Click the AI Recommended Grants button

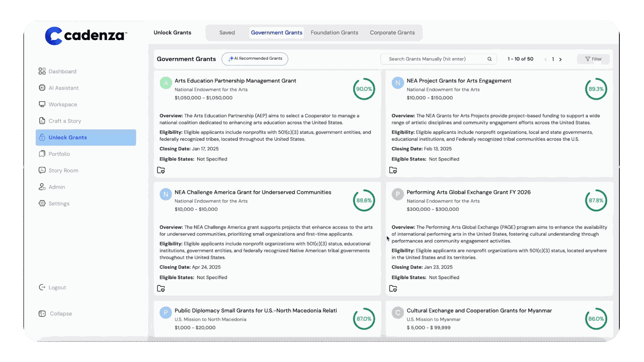[x=255, y=59]
